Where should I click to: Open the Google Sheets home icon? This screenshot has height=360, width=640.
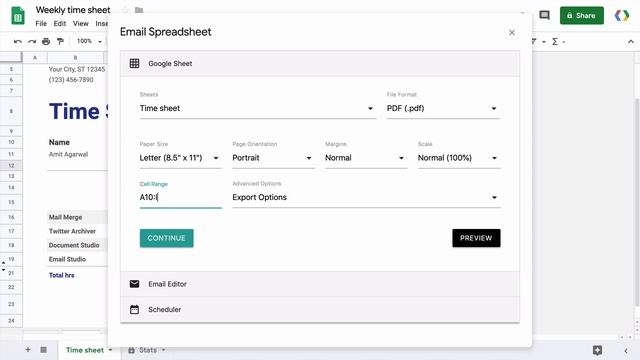18,16
